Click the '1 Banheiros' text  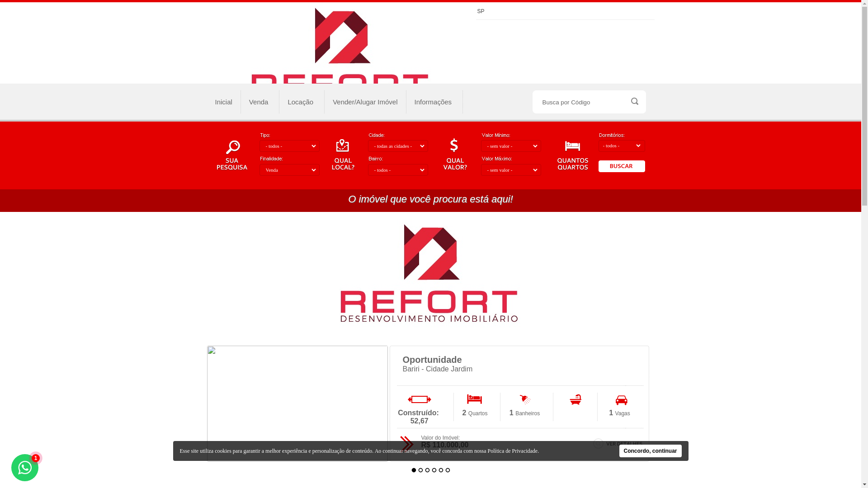(524, 413)
